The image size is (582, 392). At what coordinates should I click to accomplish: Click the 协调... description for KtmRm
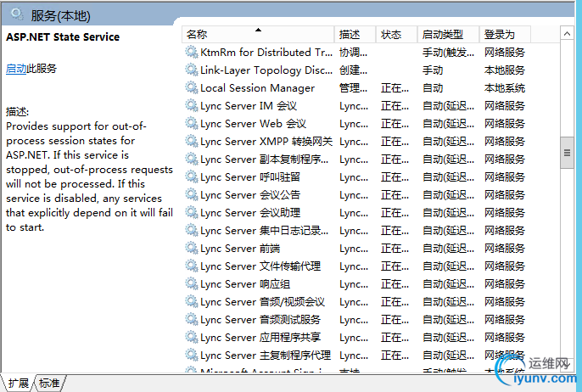(x=353, y=53)
